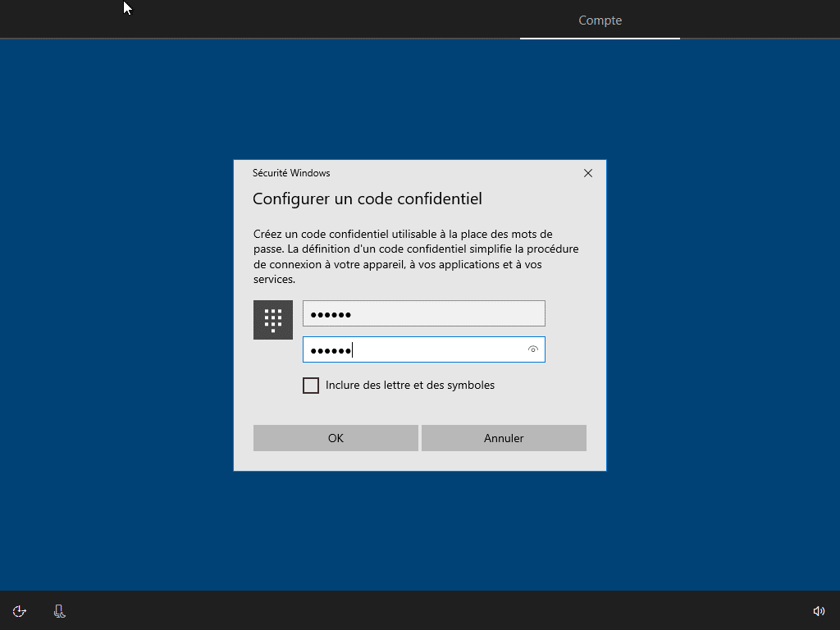Select the Compte tab
The height and width of the screenshot is (630, 840).
600,21
